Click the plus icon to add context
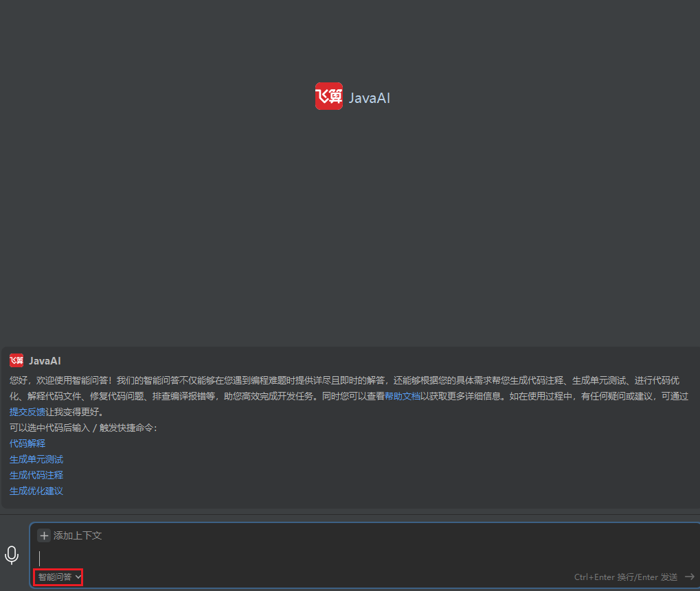 coord(44,535)
